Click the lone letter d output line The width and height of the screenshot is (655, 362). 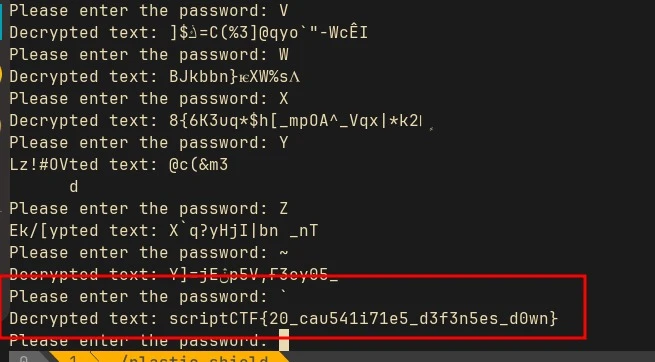pos(74,187)
